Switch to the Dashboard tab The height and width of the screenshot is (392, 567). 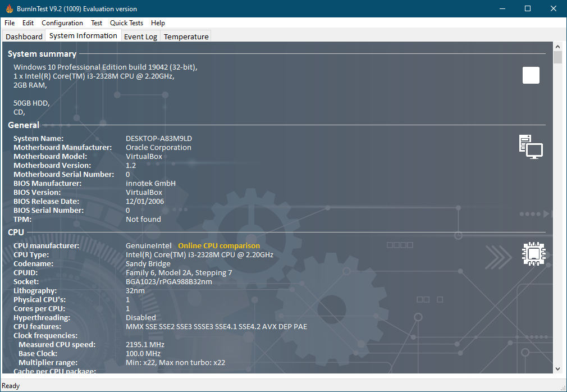(24, 37)
